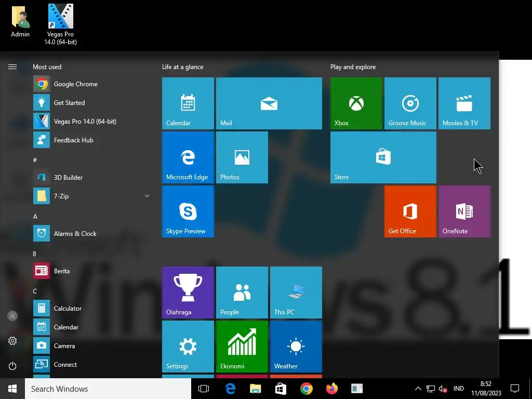The image size is (532, 399).
Task: Select the Vegas Pro desktop shortcut
Action: pos(60,24)
